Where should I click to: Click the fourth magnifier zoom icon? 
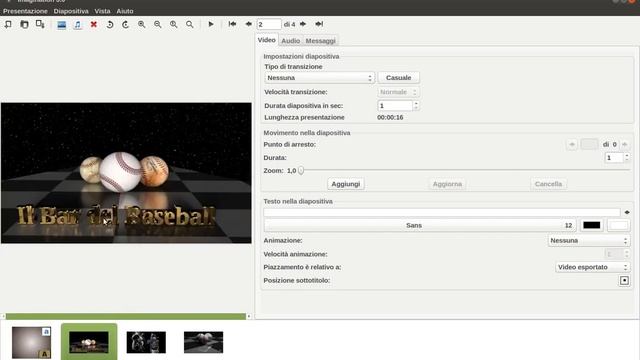coord(190,25)
